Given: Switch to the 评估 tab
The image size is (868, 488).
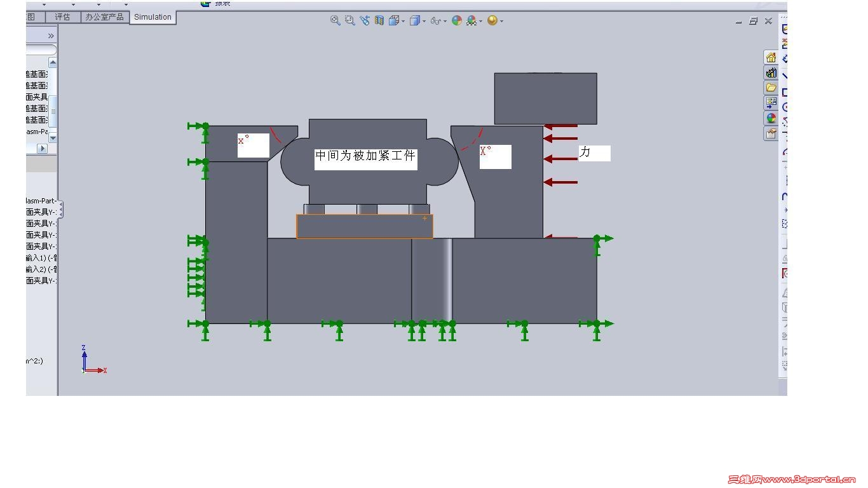Looking at the screenshot, I should click(62, 17).
